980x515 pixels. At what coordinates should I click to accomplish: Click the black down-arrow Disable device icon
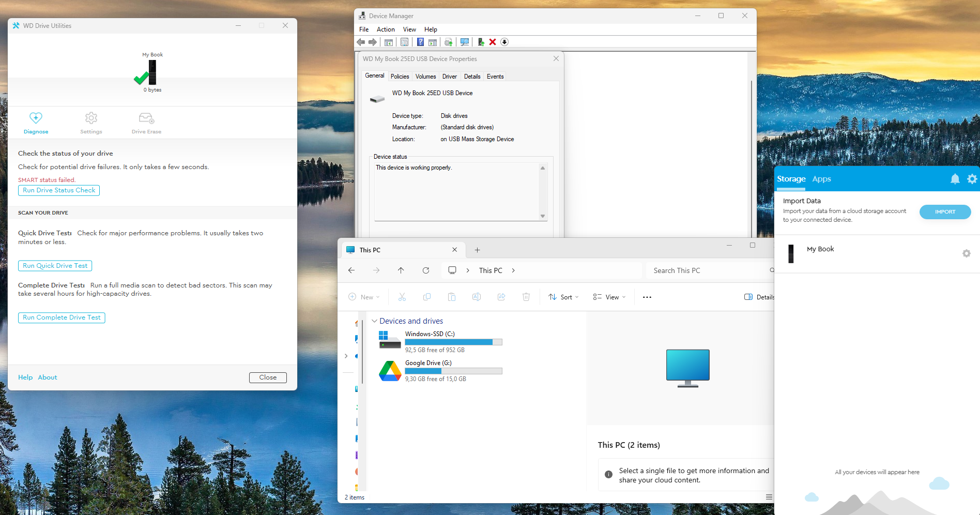504,42
